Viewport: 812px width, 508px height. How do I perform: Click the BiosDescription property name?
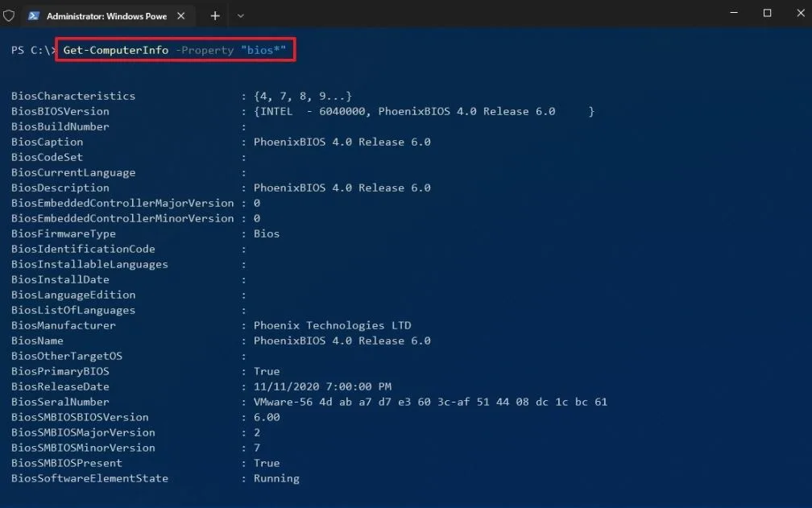[60, 188]
